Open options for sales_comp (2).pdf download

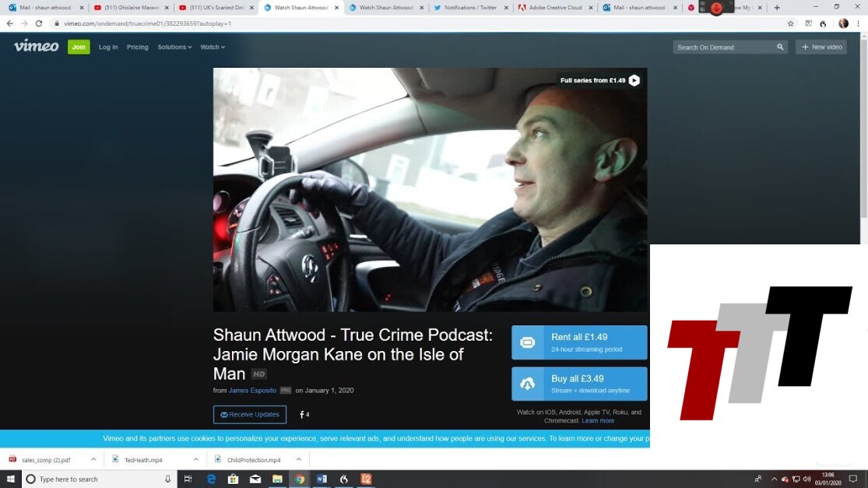click(x=93, y=460)
